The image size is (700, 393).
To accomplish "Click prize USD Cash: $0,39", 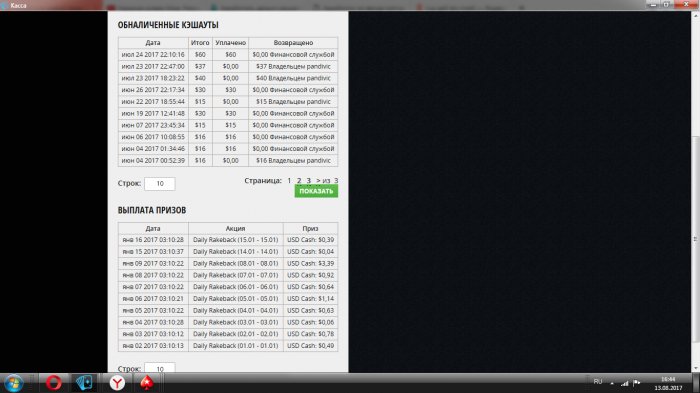I will click(310, 240).
